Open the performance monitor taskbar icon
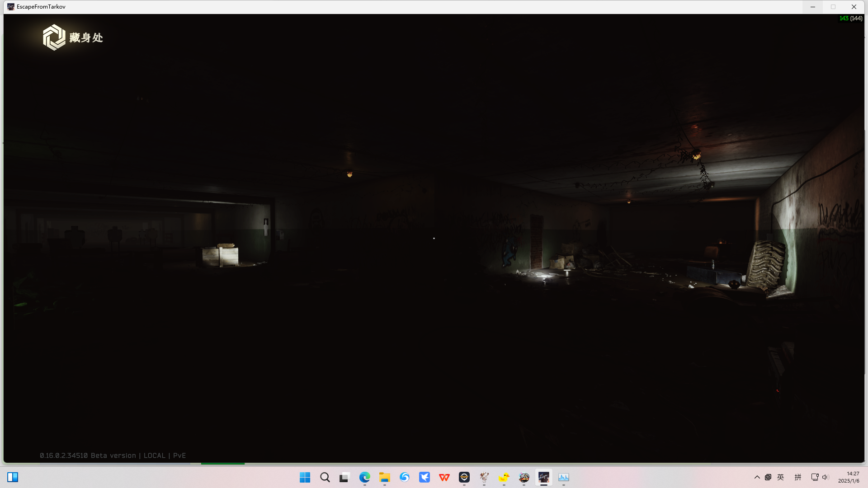868x488 pixels. click(x=564, y=477)
